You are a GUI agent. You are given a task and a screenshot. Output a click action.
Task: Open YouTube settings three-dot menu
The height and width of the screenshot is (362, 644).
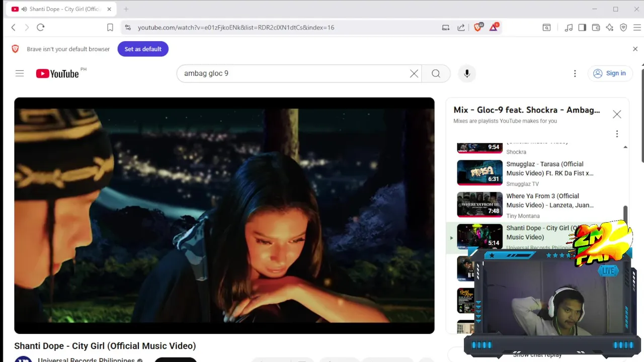tap(575, 73)
